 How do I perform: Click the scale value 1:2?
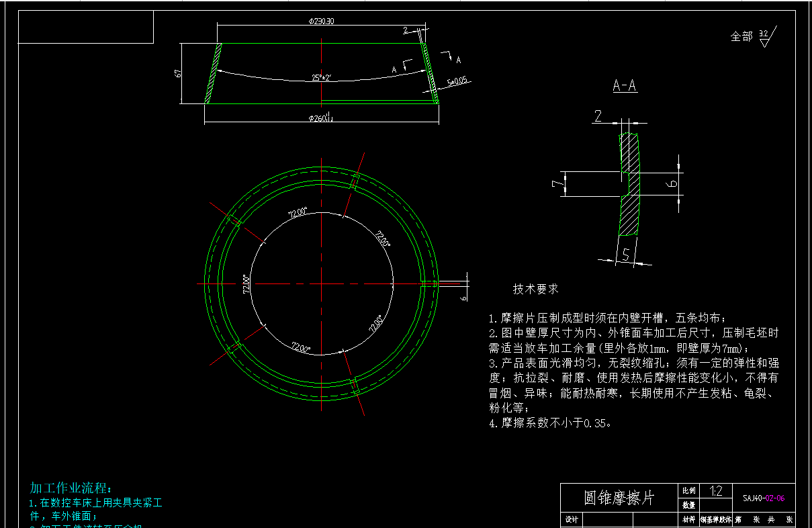[x=715, y=491]
